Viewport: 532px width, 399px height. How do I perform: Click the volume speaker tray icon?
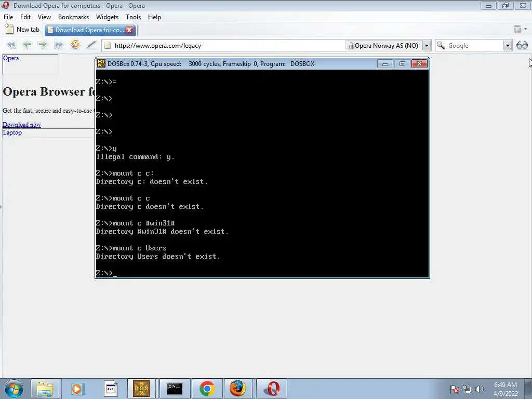coord(479,389)
